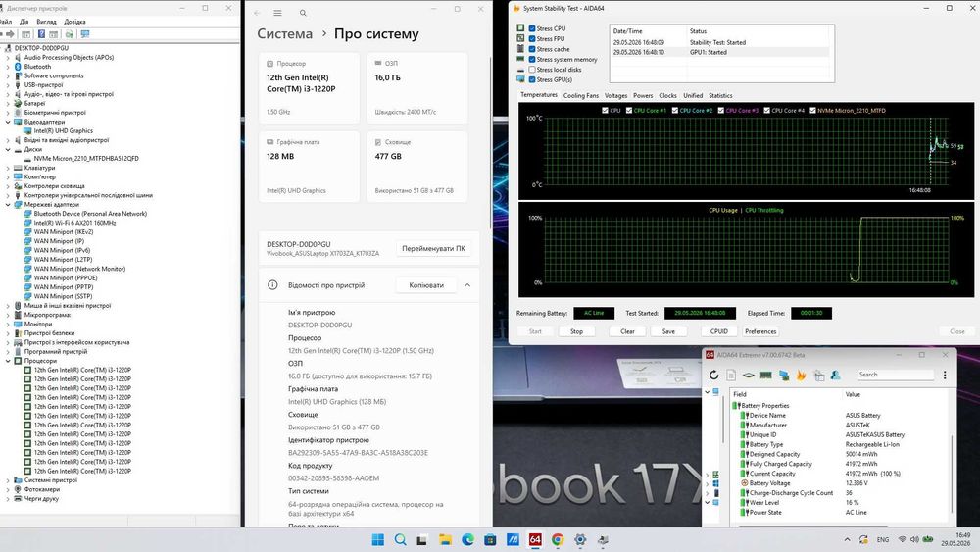This screenshot has width=980, height=552.
Task: Switch to the Clocks tab
Action: pyautogui.click(x=667, y=96)
